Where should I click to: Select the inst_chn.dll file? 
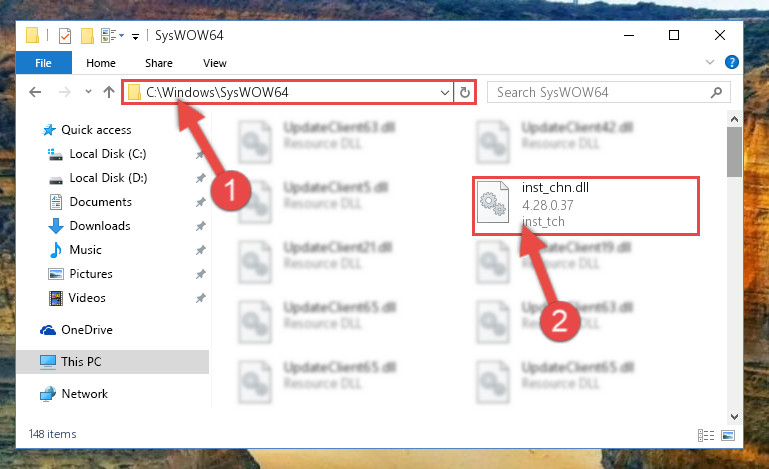[x=586, y=206]
